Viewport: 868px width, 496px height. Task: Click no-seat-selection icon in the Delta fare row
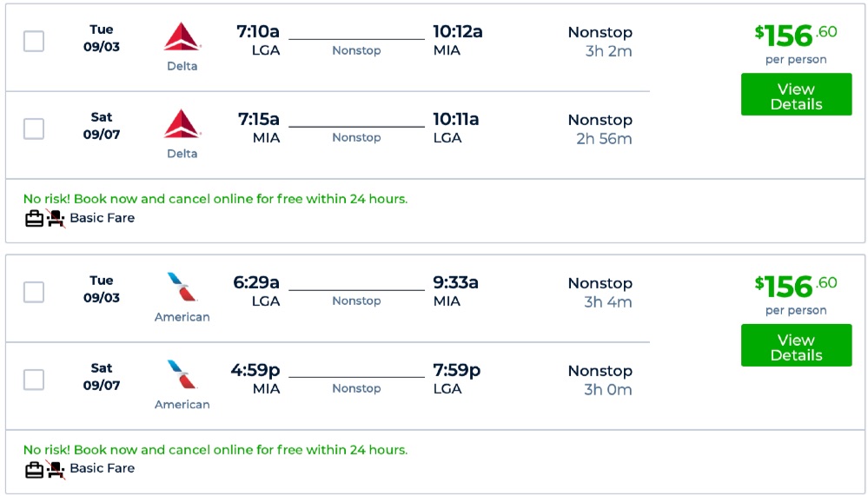tap(56, 219)
